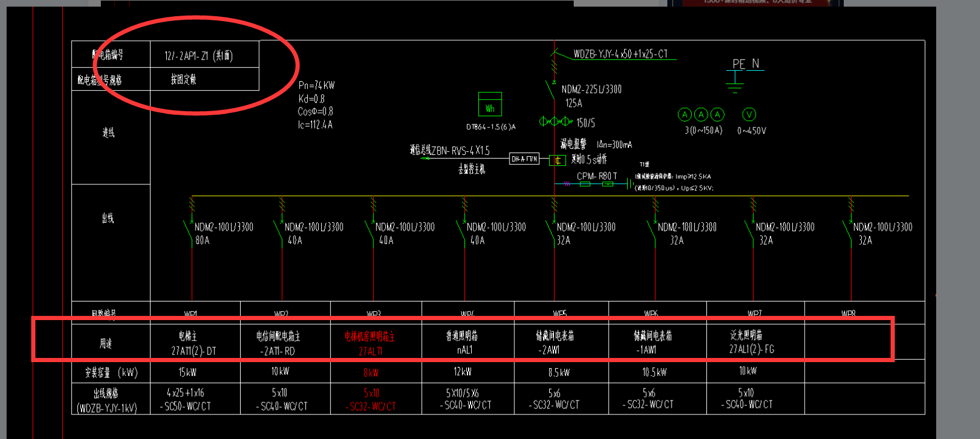This screenshot has width=980, height=439.
Task: Click the PE label
Action: point(739,64)
